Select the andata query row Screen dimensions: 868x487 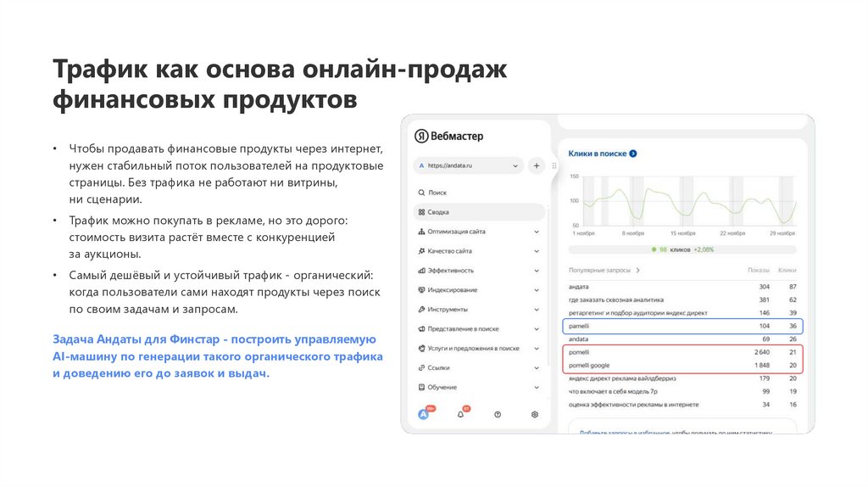click(682, 339)
